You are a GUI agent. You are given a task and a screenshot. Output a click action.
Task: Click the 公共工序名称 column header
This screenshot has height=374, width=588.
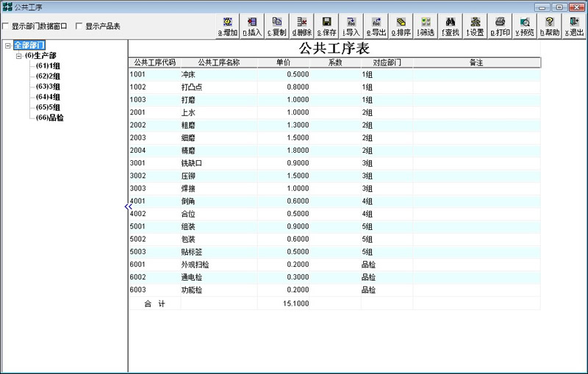219,62
